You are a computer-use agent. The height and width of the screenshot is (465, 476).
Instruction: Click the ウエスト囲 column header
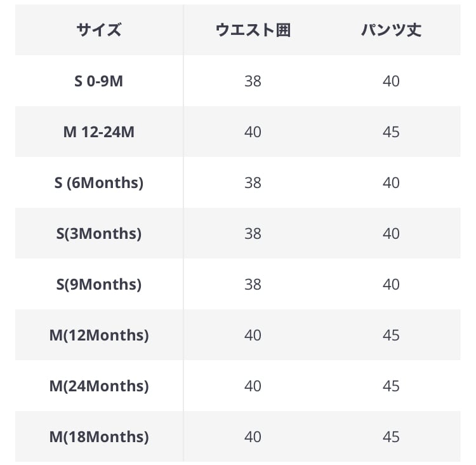(253, 30)
